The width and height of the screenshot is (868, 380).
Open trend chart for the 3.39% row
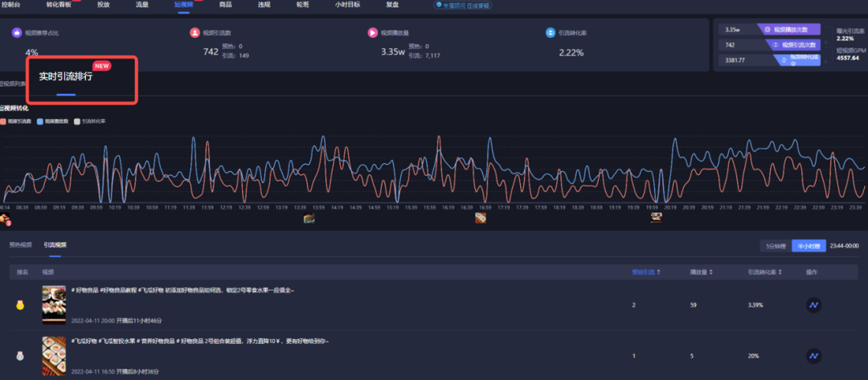tap(813, 304)
